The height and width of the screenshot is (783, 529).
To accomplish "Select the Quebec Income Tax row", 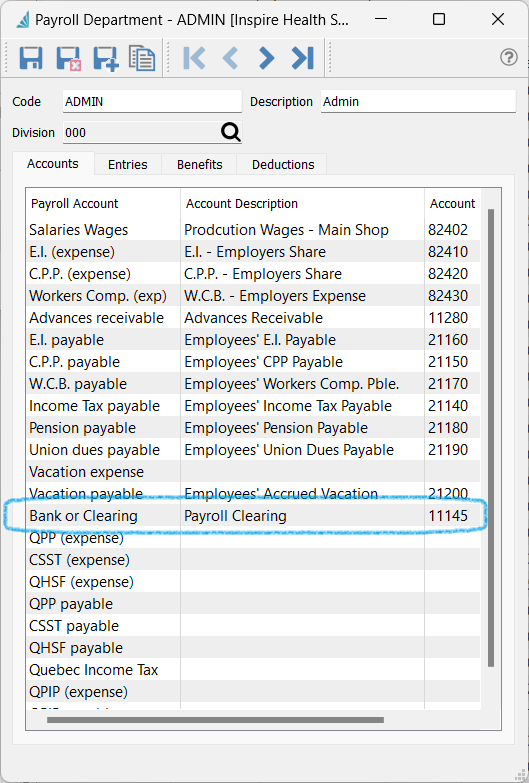I will tap(253, 669).
